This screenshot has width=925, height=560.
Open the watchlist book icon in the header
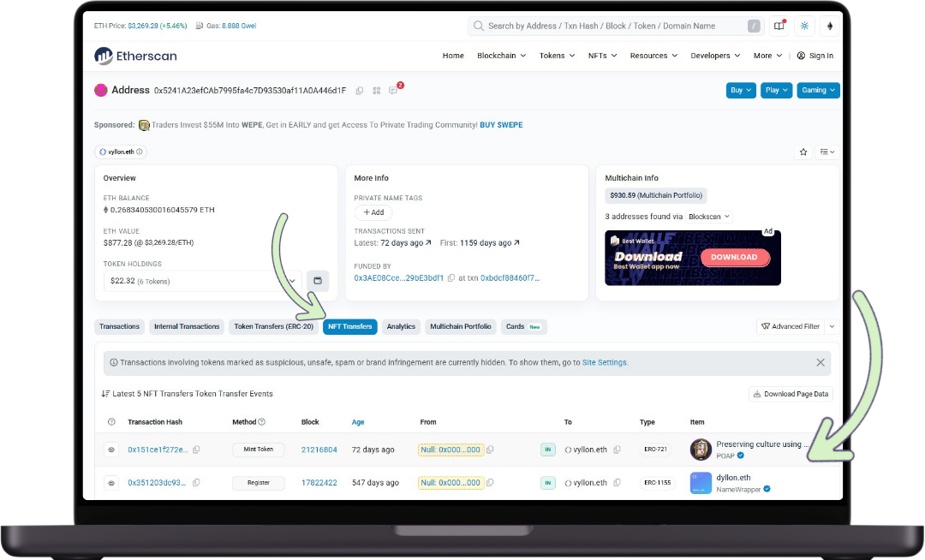click(x=778, y=26)
